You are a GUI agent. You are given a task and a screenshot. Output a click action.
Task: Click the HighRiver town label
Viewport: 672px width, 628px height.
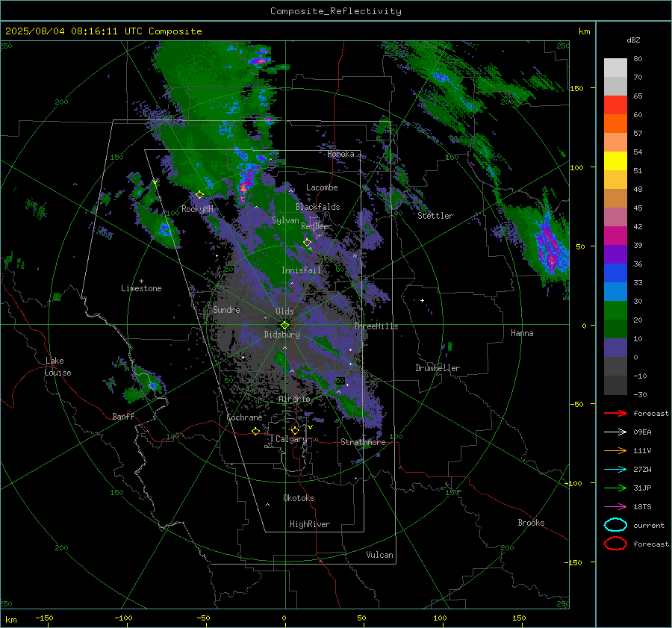(x=310, y=524)
